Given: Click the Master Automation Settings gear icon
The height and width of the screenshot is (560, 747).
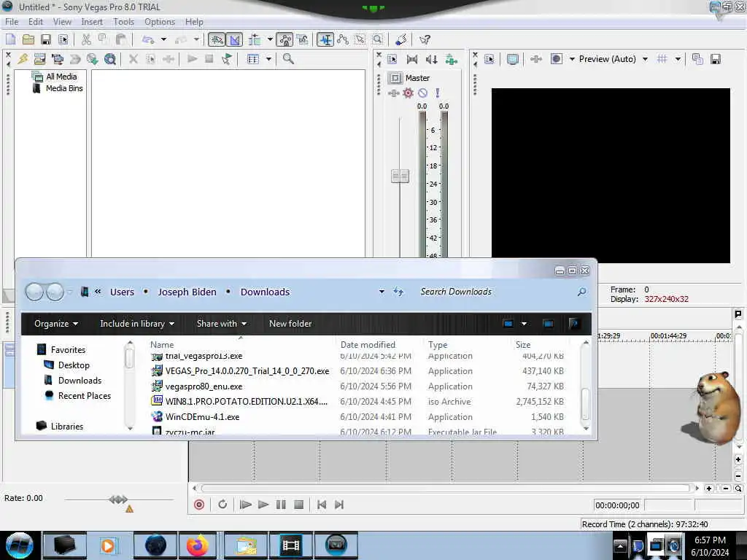Looking at the screenshot, I should (x=409, y=93).
